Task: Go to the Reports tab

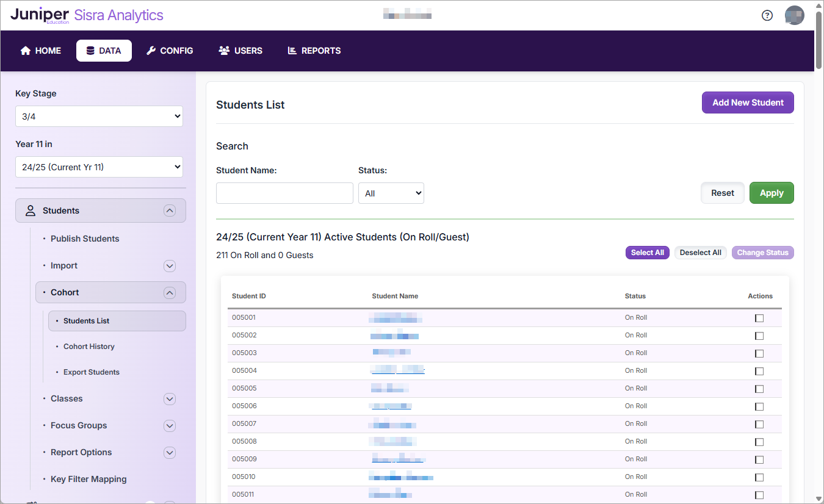Action: [314, 51]
